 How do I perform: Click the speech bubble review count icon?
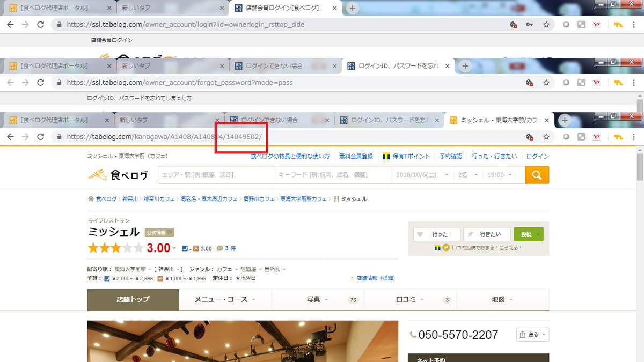[219, 248]
